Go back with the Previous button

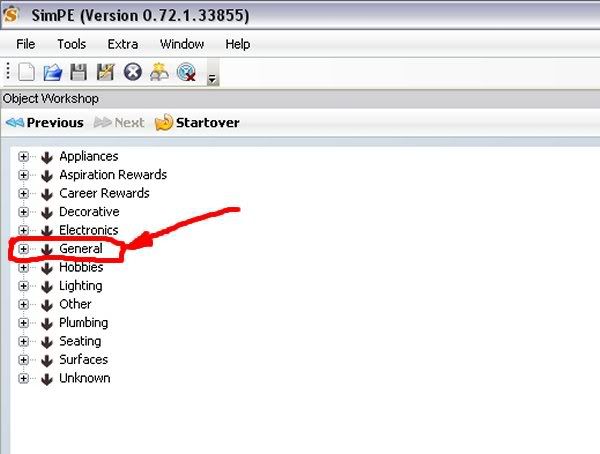[45, 122]
